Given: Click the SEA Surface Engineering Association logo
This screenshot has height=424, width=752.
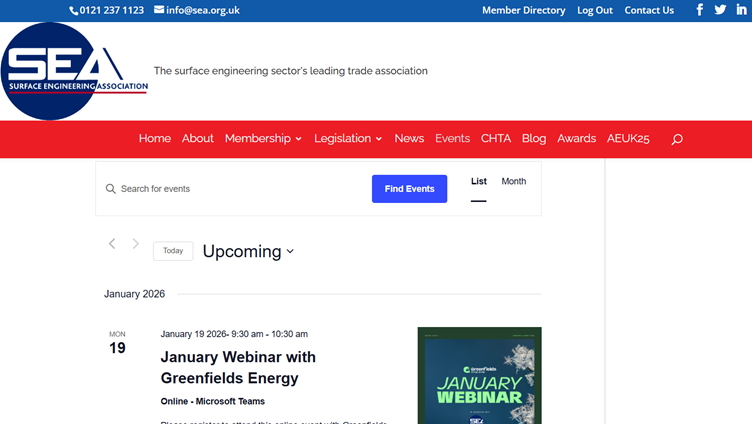Looking at the screenshot, I should point(74,71).
